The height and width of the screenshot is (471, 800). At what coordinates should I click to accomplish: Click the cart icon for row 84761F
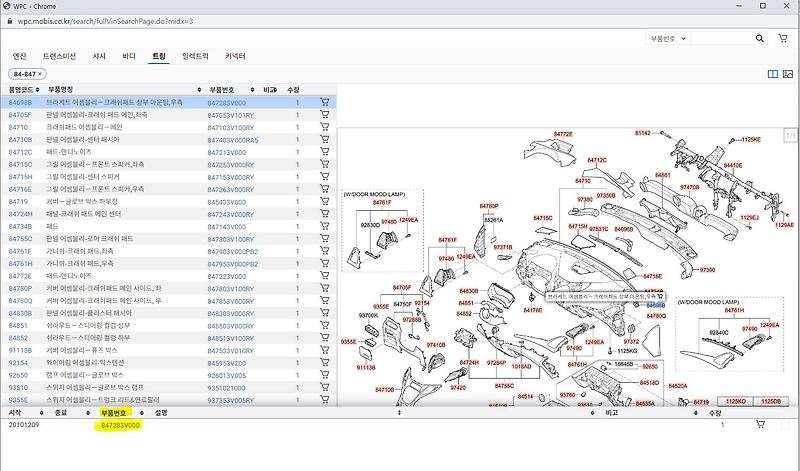pyautogui.click(x=324, y=251)
